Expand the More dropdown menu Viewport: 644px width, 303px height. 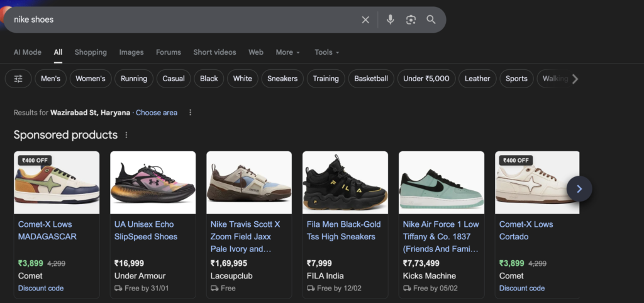(287, 52)
